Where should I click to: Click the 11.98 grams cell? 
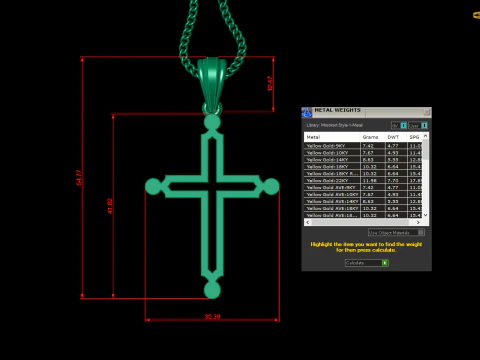[x=372, y=180]
